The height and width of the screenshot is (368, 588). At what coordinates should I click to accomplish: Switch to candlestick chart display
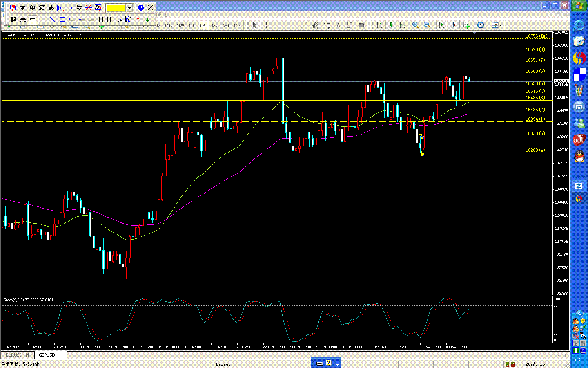click(x=391, y=25)
